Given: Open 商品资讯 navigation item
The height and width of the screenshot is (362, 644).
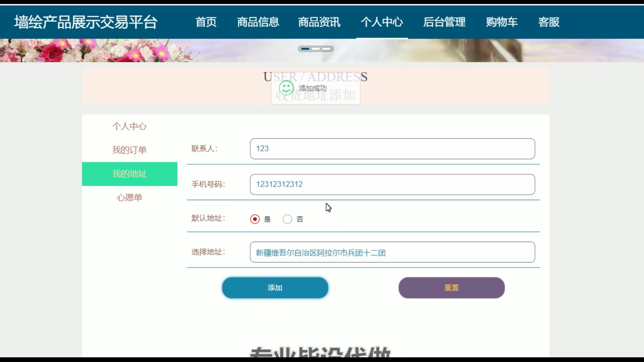Looking at the screenshot, I should (319, 22).
